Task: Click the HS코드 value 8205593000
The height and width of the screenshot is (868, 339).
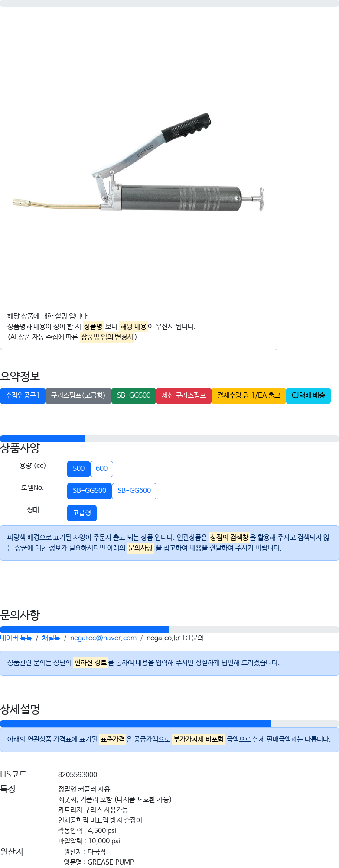Action: pos(78,775)
